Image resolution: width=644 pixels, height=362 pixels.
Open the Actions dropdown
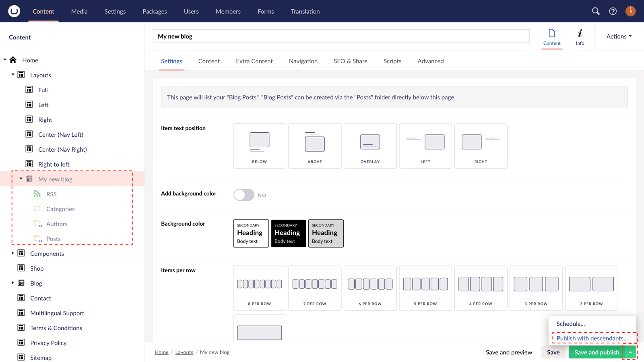point(619,36)
